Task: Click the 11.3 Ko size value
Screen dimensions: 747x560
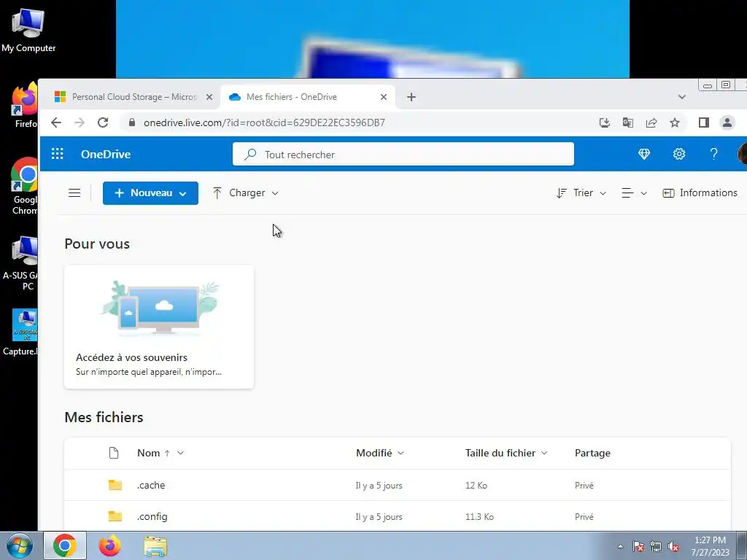Action: pyautogui.click(x=479, y=517)
